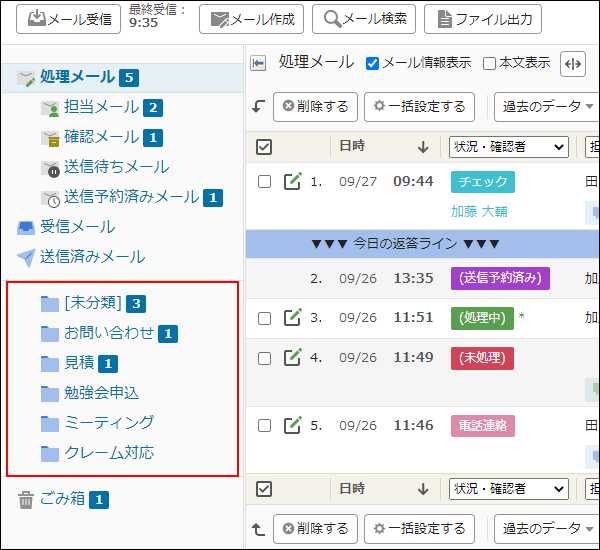Screen dimensions: 600x550
Task: Click the split-view width toggle icon
Action: click(573, 64)
